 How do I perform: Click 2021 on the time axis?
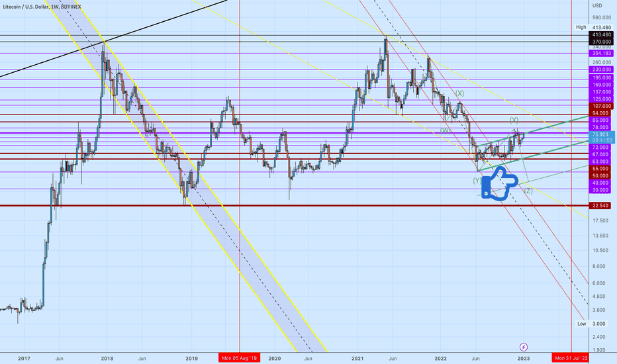tap(357, 359)
